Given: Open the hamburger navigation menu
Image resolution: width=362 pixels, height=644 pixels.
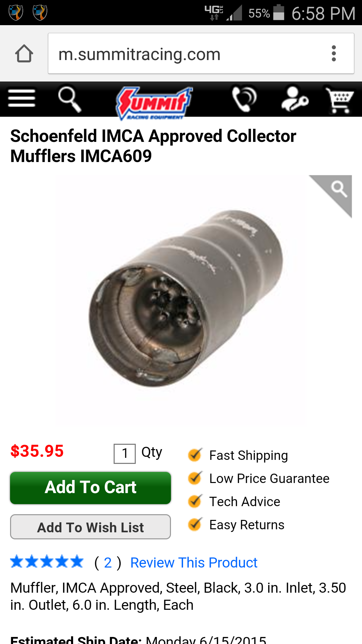Looking at the screenshot, I should [22, 98].
